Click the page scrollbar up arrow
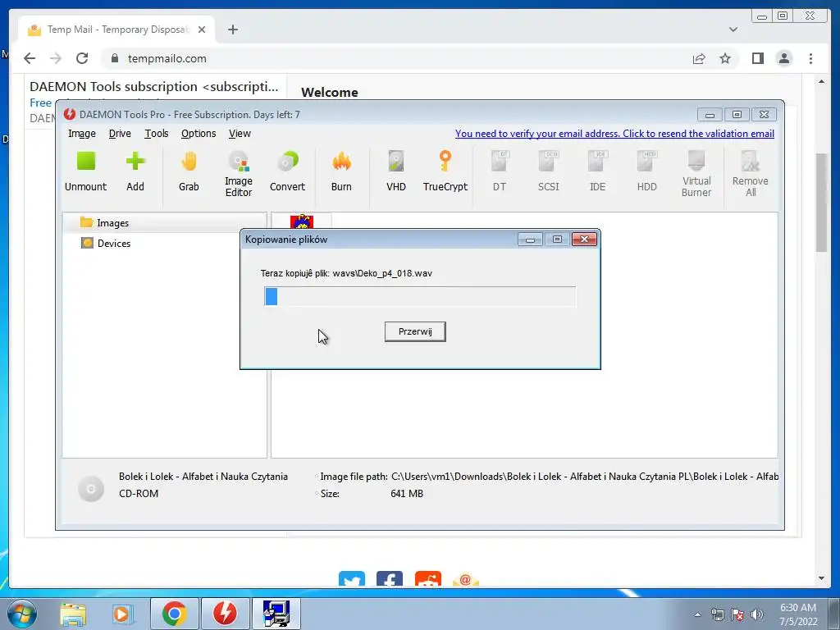The height and width of the screenshot is (630, 840). 822,82
